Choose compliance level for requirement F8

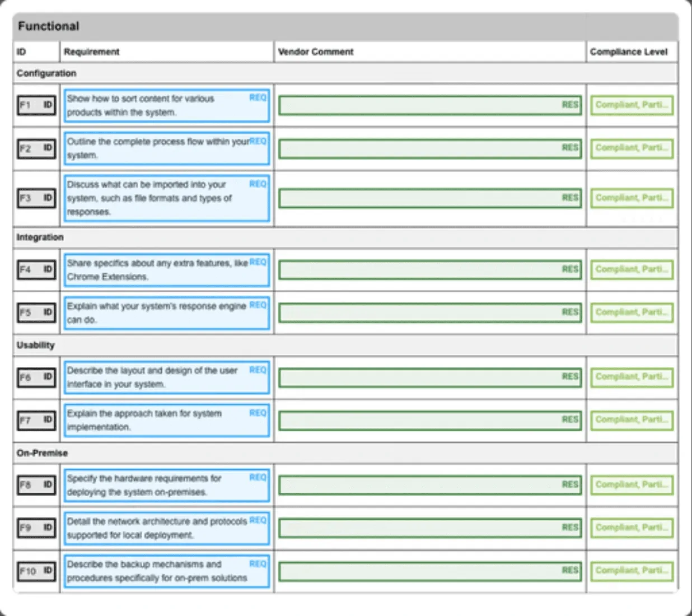tap(632, 485)
